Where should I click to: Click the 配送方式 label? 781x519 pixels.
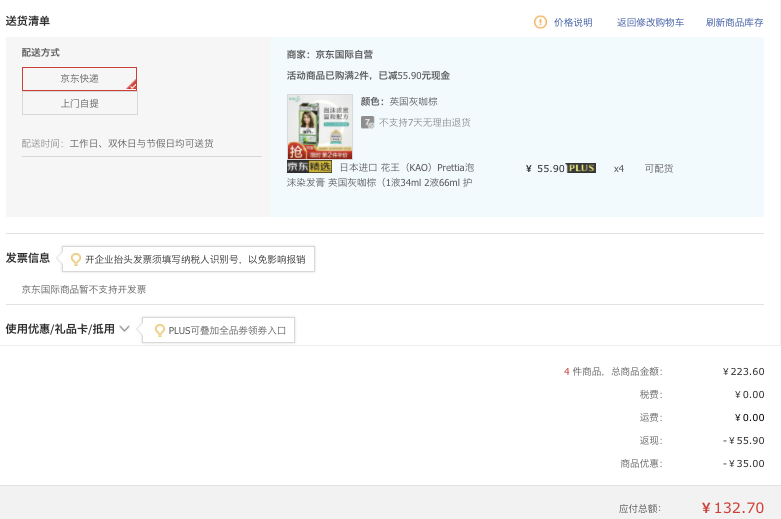[x=40, y=52]
